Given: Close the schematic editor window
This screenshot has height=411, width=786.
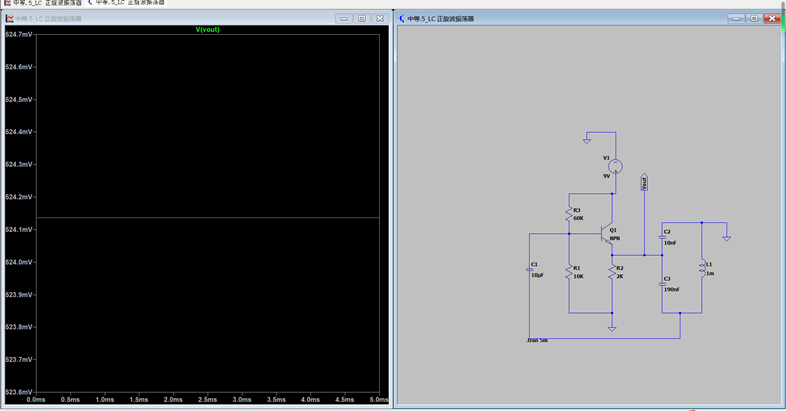Looking at the screenshot, I should point(772,18).
